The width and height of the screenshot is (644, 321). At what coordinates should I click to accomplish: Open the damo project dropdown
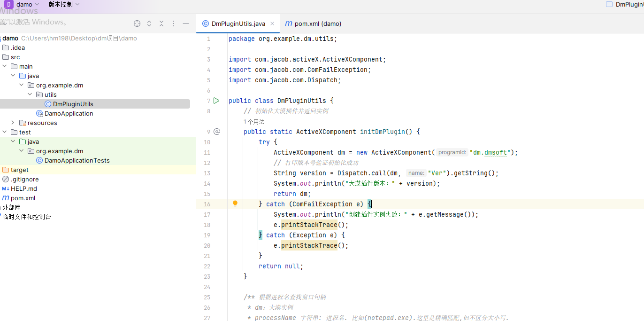(x=28, y=4)
